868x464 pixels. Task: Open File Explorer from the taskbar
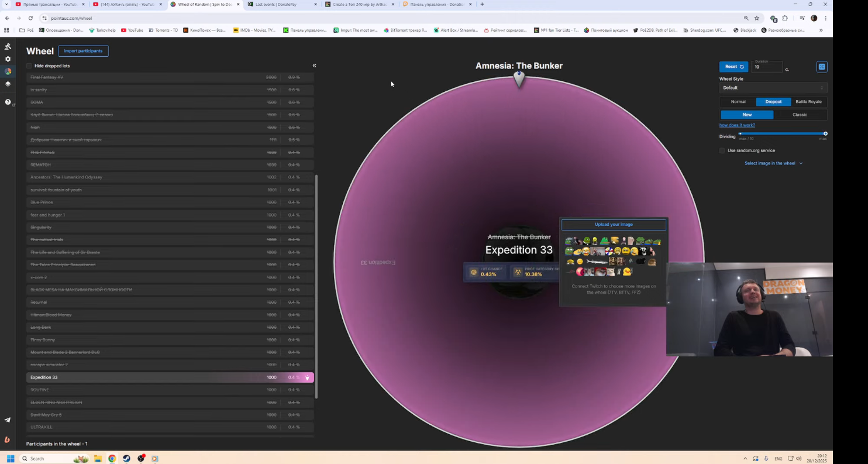pos(98,458)
